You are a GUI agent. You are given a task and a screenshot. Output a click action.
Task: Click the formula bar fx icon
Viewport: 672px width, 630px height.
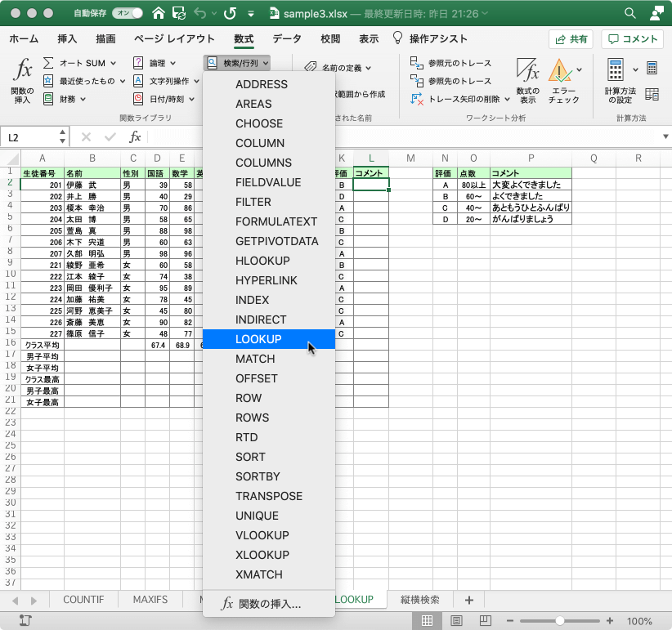tap(135, 137)
